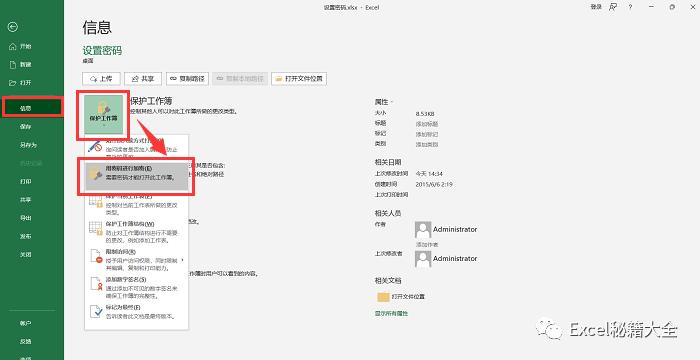Click the Administrator name under 上次修改者
This screenshot has width=700, height=360.
455,259
